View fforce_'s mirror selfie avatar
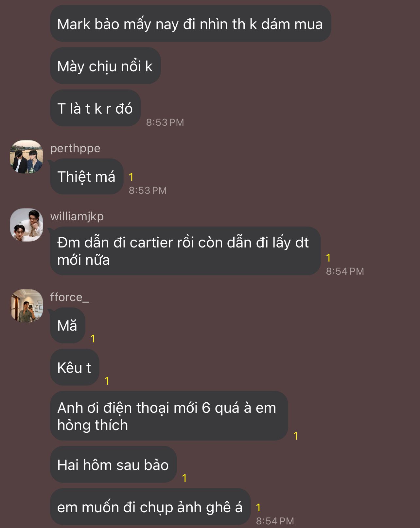This screenshot has height=528, width=420. [26, 306]
